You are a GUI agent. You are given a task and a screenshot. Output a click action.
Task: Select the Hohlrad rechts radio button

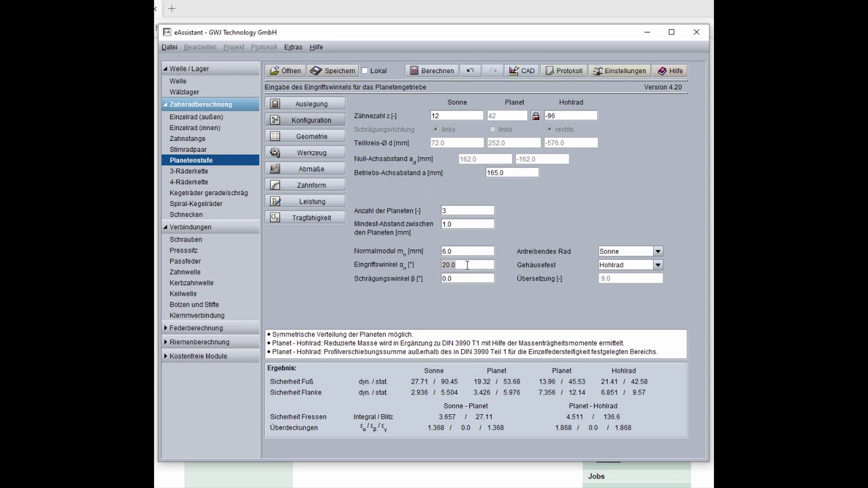click(x=549, y=129)
